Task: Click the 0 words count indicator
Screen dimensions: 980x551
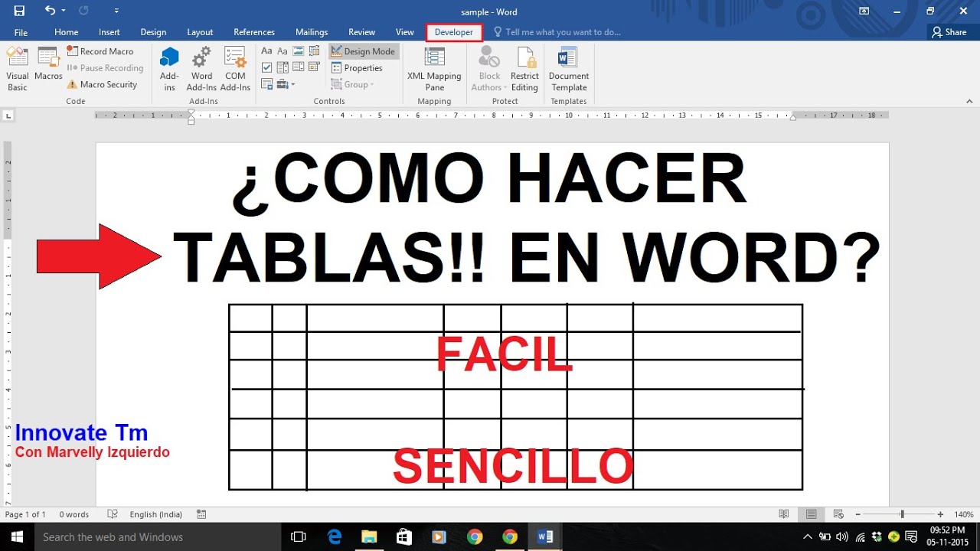Action: pyautogui.click(x=74, y=514)
